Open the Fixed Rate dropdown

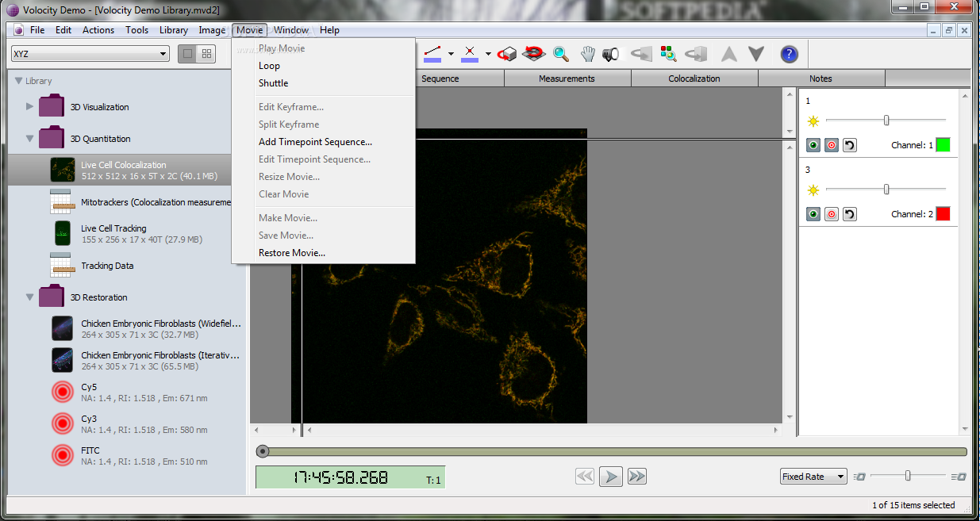813,477
